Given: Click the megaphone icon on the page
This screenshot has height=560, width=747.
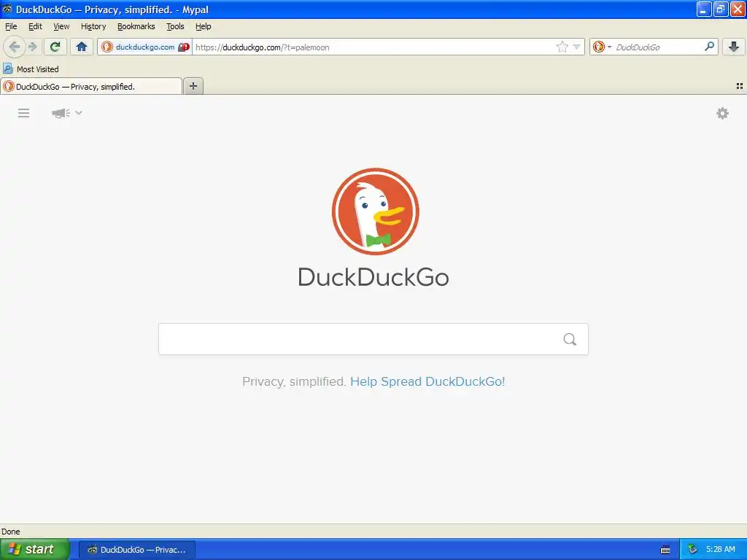Looking at the screenshot, I should point(61,113).
